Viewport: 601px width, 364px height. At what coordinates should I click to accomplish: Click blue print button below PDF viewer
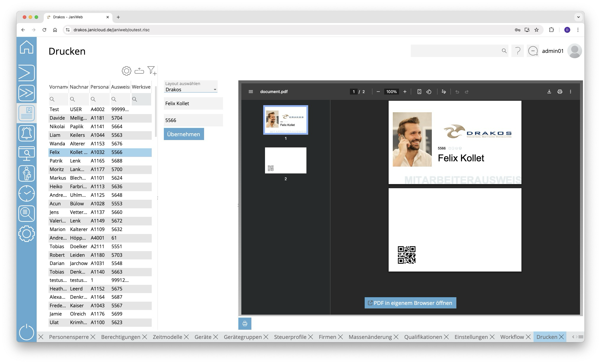245,324
